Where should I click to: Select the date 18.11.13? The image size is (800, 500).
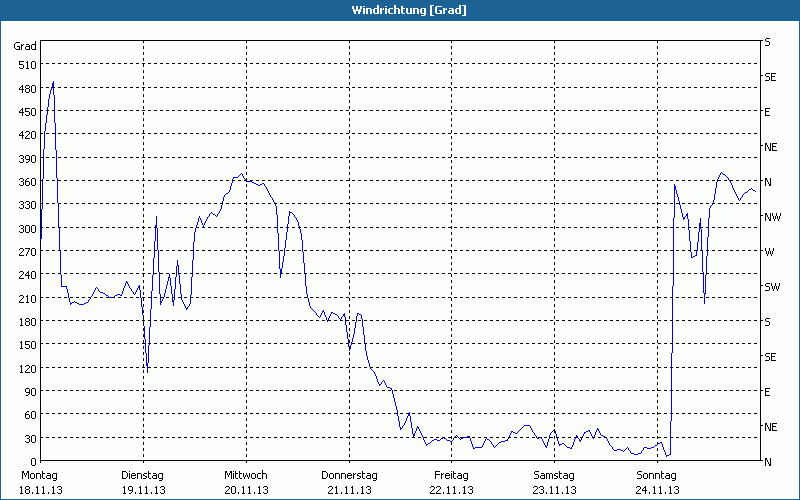[41, 490]
